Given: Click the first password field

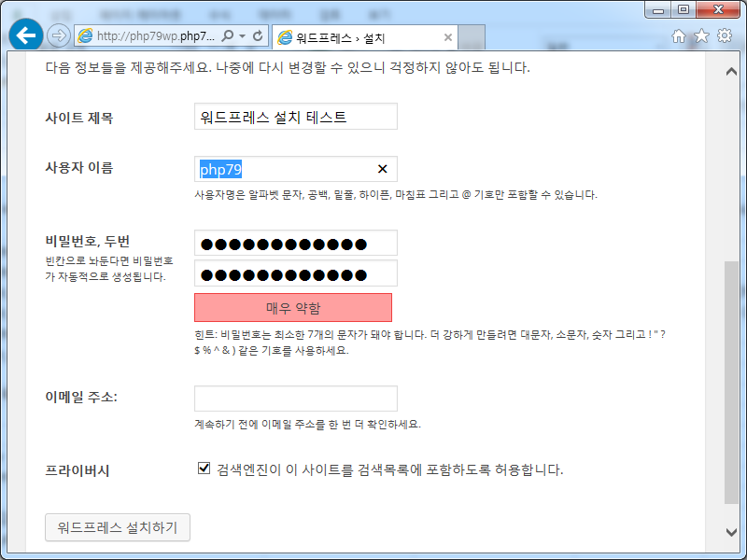Looking at the screenshot, I should [296, 244].
